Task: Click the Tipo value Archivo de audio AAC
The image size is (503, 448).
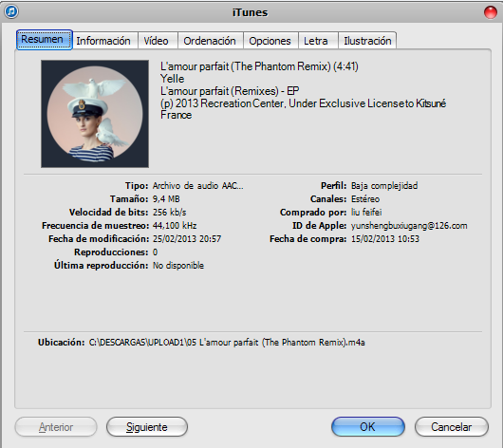Action: 198,186
